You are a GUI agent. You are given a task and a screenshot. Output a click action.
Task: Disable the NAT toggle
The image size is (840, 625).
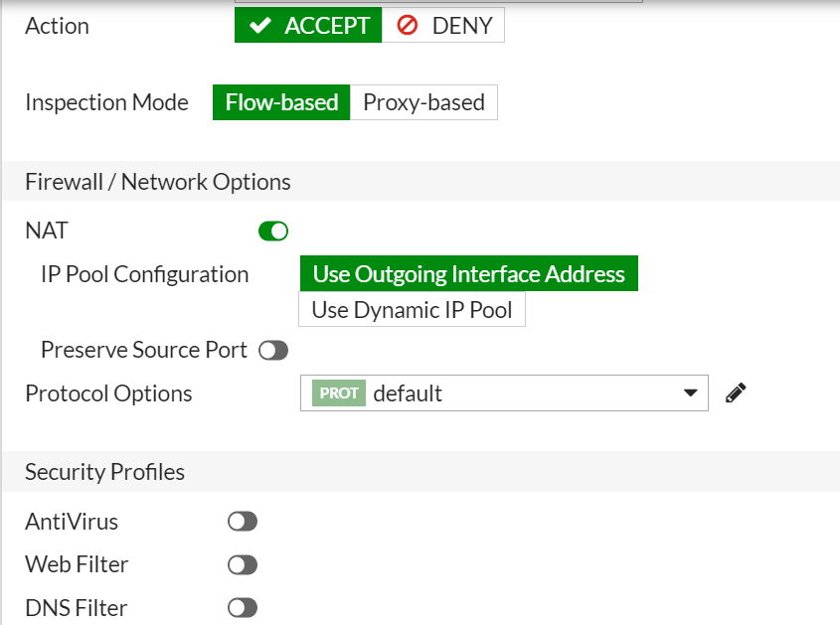point(273,232)
